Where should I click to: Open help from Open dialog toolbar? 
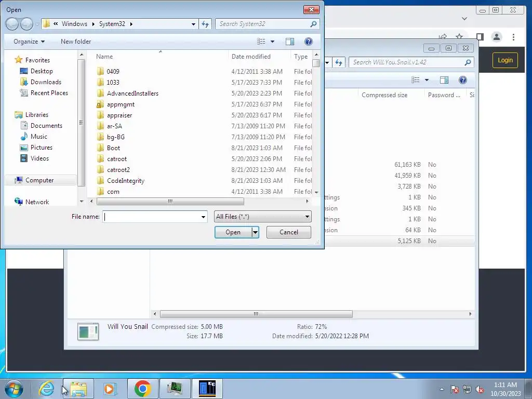pyautogui.click(x=309, y=42)
